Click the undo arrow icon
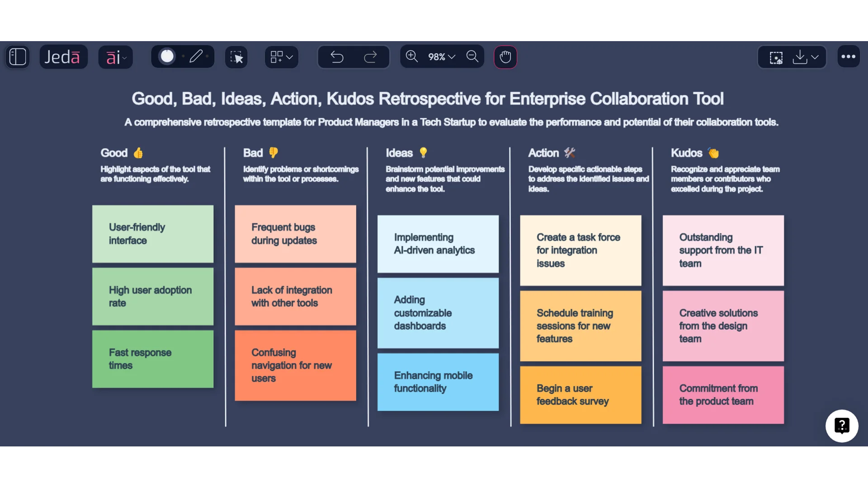The width and height of the screenshot is (868, 488). coord(337,56)
